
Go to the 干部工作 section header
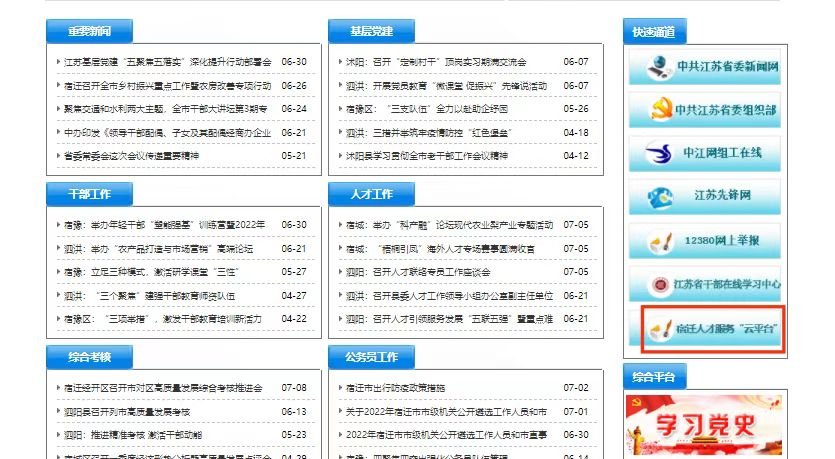90,194
